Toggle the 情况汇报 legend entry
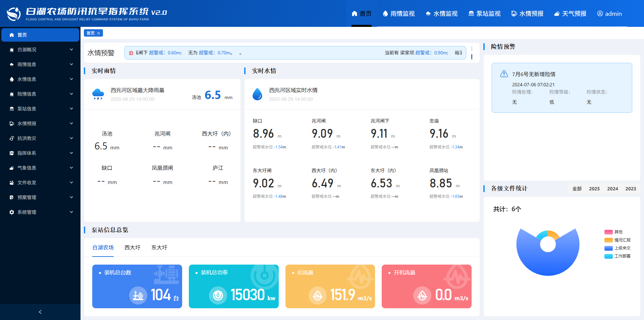Viewport: 644px width, 320px height. [618, 240]
